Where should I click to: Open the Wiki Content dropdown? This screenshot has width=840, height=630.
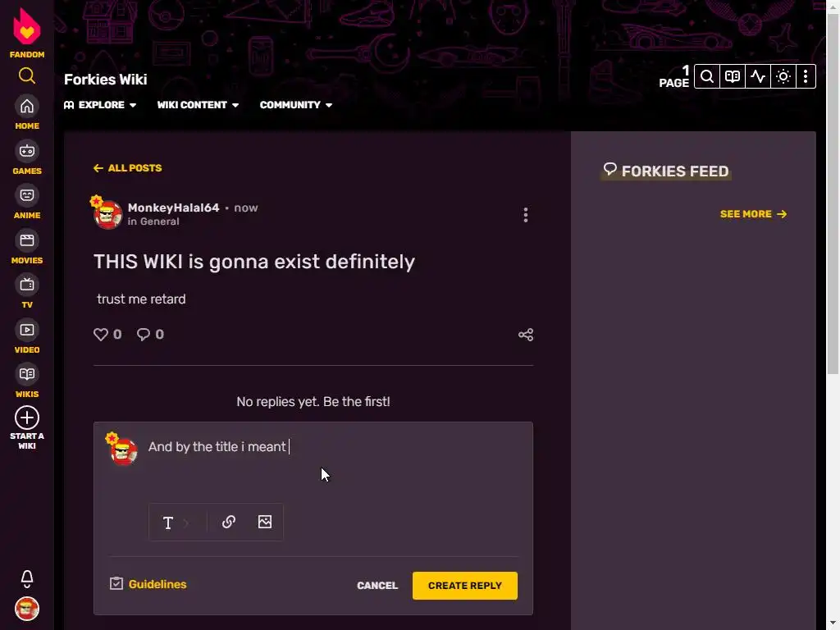coord(198,105)
